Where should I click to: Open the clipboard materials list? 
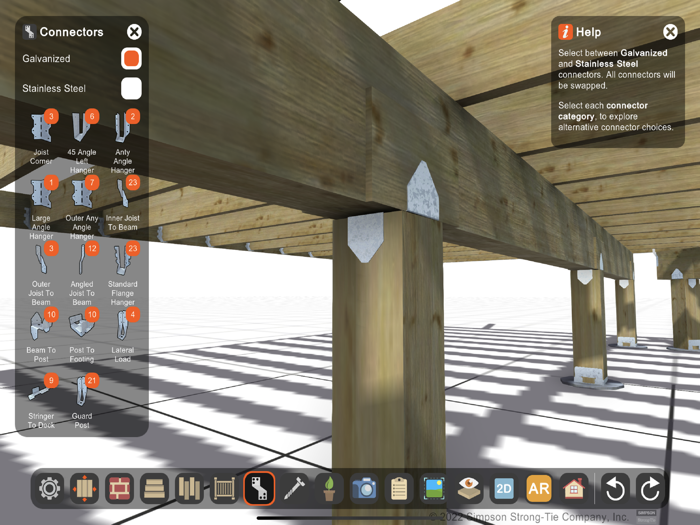pyautogui.click(x=399, y=488)
